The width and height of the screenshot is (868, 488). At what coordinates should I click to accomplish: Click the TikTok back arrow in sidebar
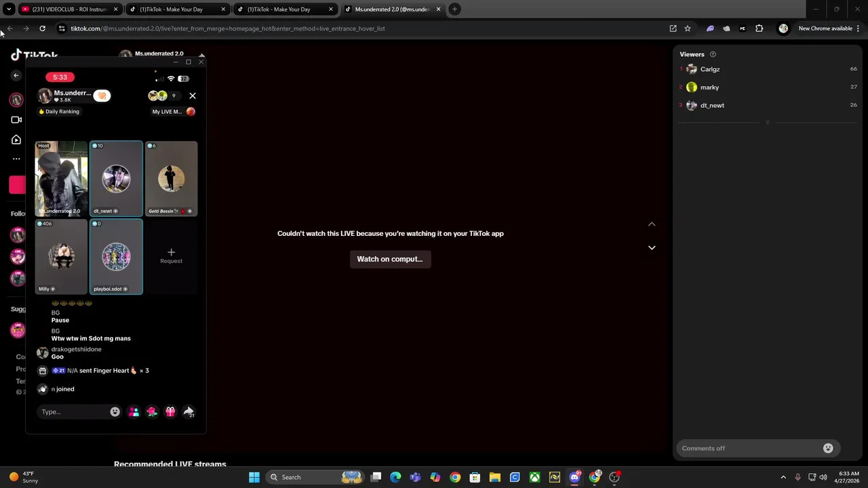pyautogui.click(x=16, y=75)
